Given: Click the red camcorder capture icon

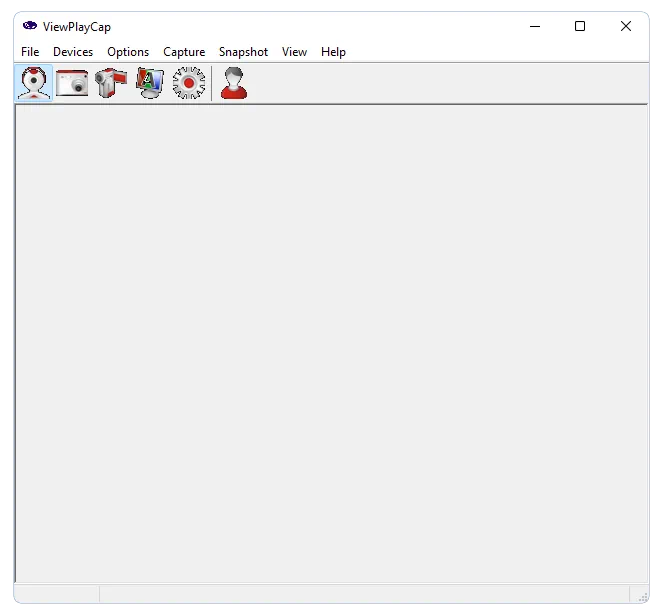Looking at the screenshot, I should pyautogui.click(x=111, y=83).
